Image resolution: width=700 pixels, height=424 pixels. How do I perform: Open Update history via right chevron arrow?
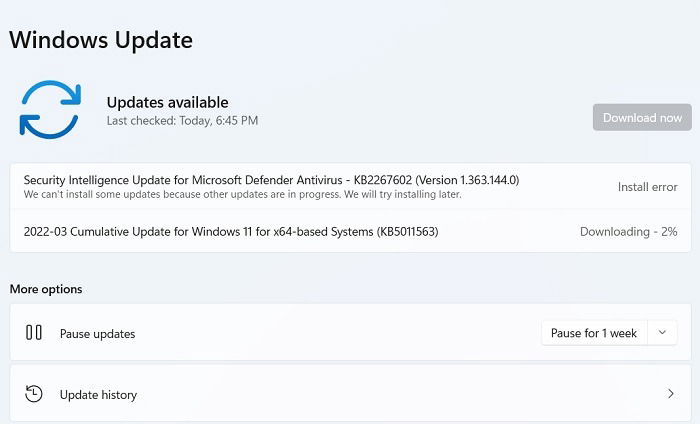pyautogui.click(x=671, y=394)
